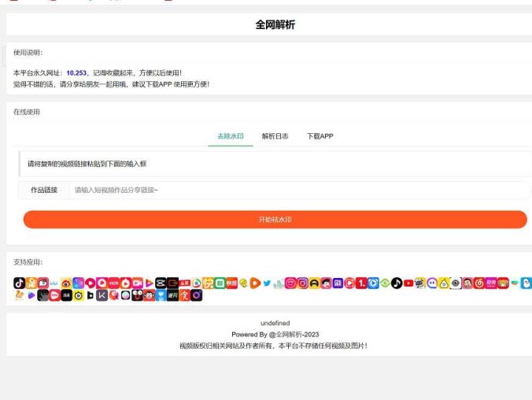Click the purple 刷 character icon
Viewport: 532px width, 400px height.
(x=338, y=283)
